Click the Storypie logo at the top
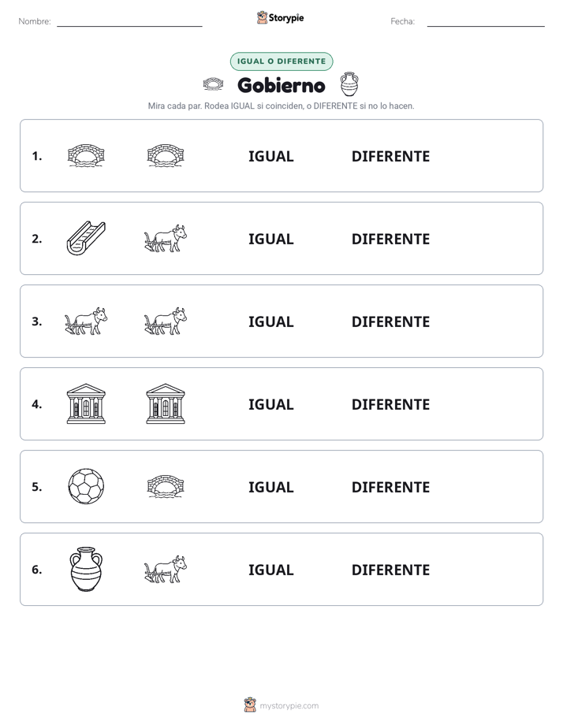Screen dimensions: 563x728 (280, 17)
